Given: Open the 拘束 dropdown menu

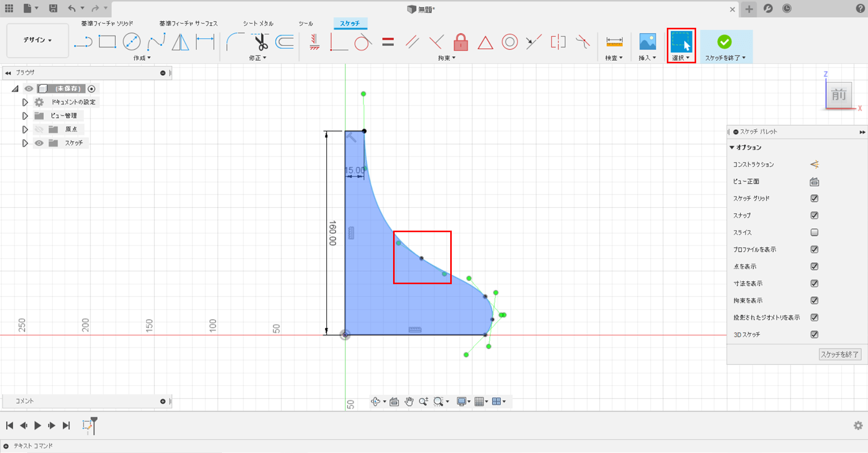Looking at the screenshot, I should [x=447, y=58].
